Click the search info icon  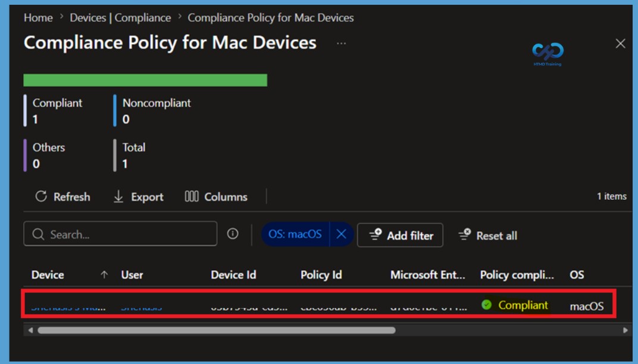coord(233,234)
